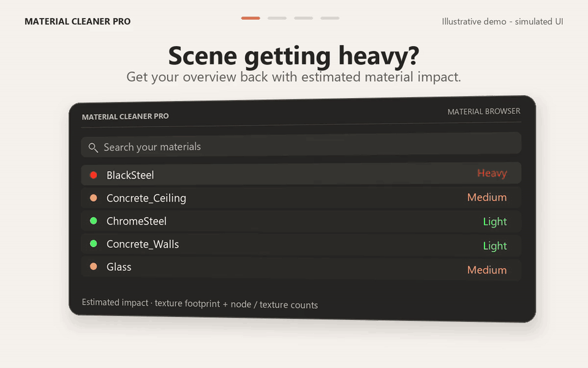Focus the Search your materials field
The width and height of the screenshot is (588, 368).
301,145
